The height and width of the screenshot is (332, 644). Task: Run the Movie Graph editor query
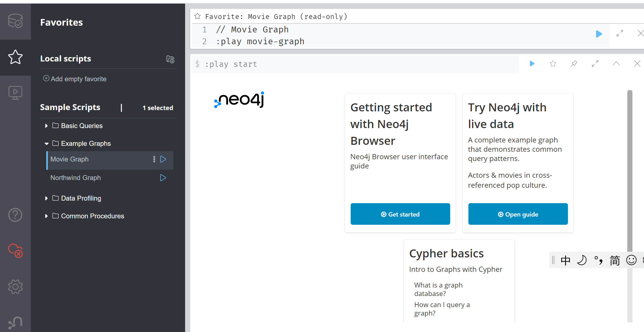tap(599, 34)
